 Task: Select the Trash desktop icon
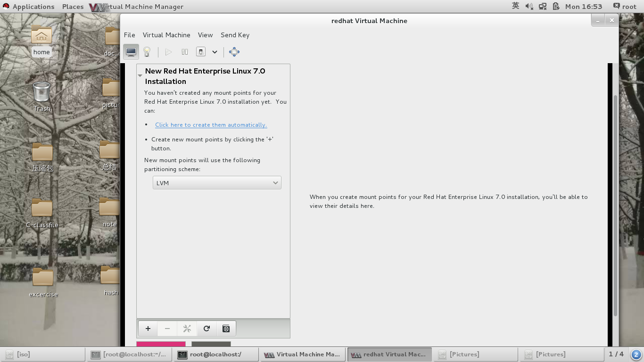pyautogui.click(x=41, y=97)
